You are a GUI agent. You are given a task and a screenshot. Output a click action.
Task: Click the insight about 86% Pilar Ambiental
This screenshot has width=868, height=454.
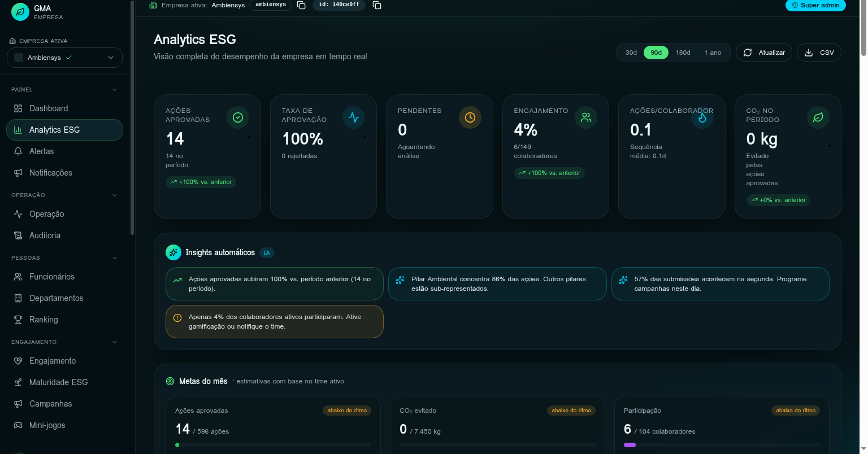click(497, 283)
